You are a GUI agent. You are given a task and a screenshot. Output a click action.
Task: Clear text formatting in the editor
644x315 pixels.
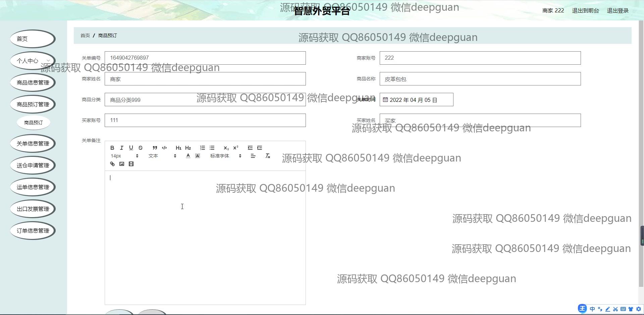click(x=268, y=156)
